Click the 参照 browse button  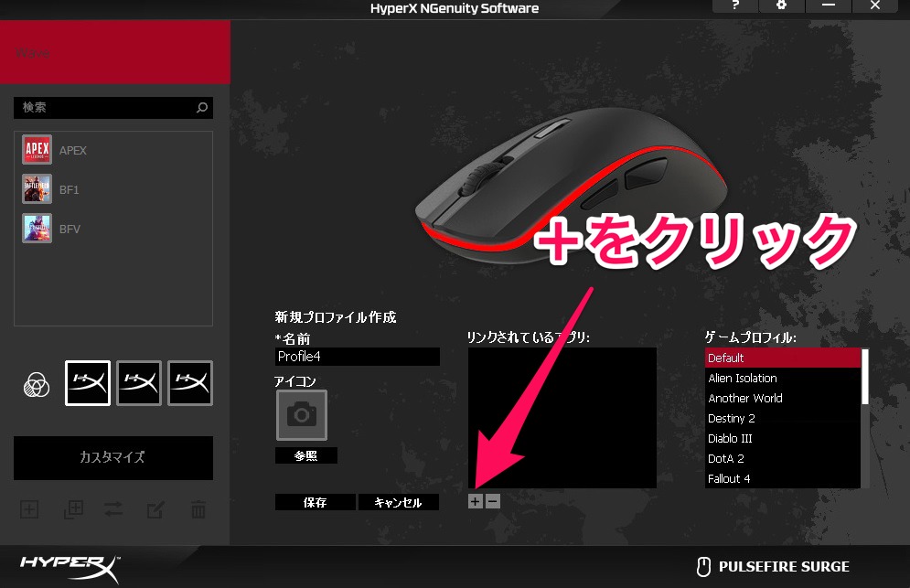pos(305,455)
